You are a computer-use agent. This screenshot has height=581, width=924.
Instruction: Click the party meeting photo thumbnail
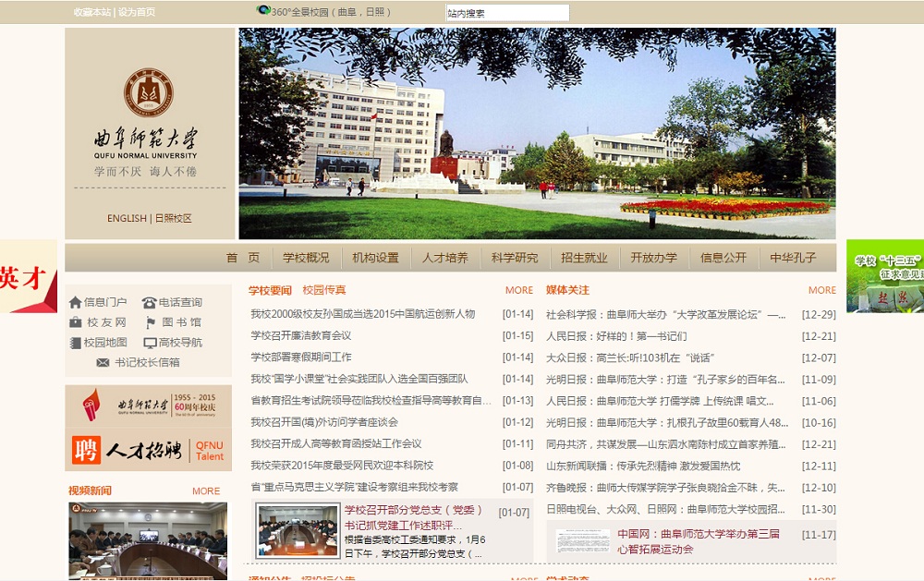pos(298,531)
